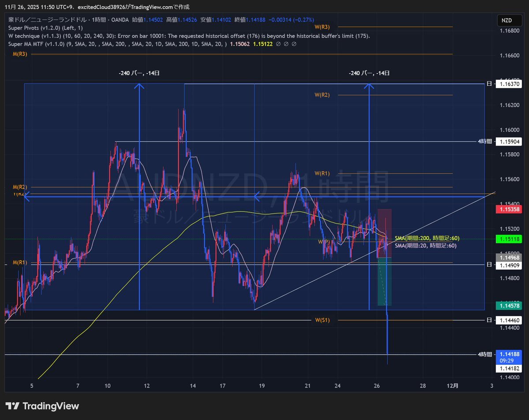The width and height of the screenshot is (529, 420).
Task: Click the 1.16600 price axis tick
Action: 510,55
